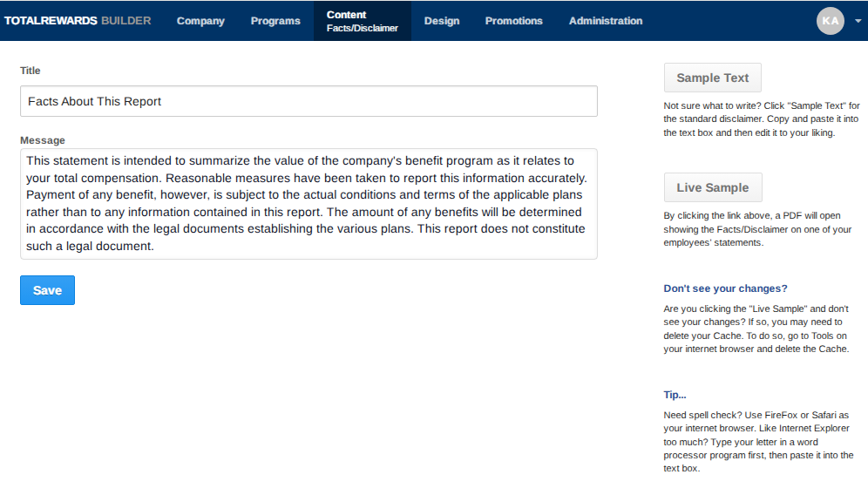Click the Message field label

[43, 140]
